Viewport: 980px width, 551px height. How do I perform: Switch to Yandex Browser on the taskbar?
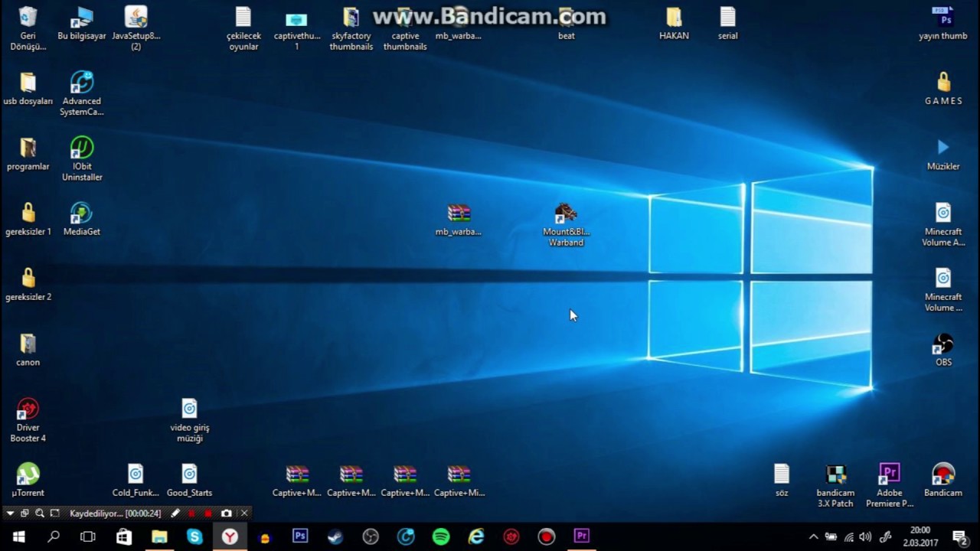click(x=229, y=536)
